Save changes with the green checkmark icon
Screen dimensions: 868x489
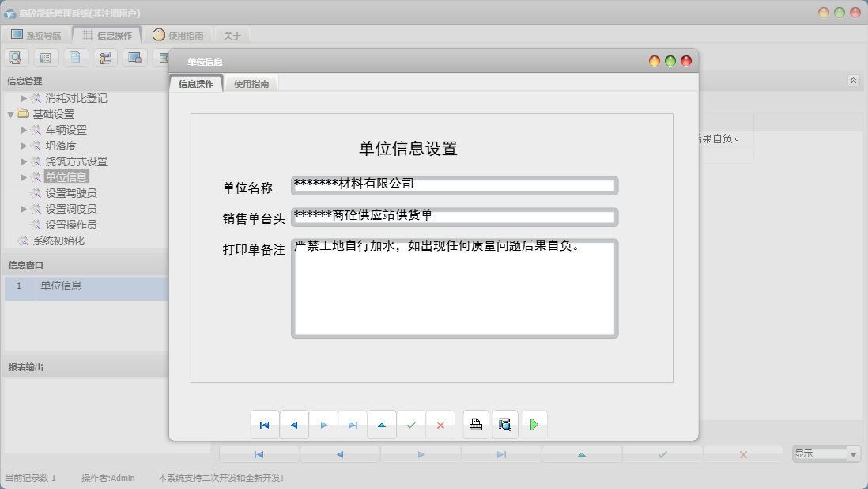[x=411, y=424]
